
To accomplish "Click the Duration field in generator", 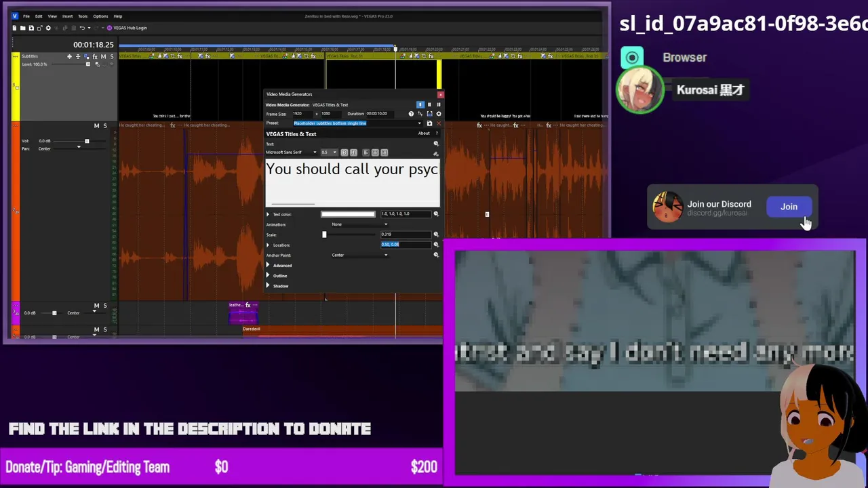I will coord(380,114).
